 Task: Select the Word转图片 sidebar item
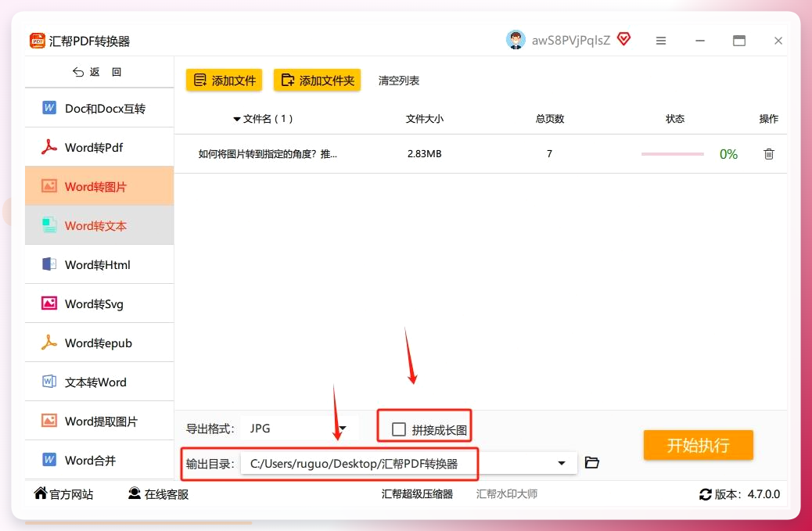point(99,186)
